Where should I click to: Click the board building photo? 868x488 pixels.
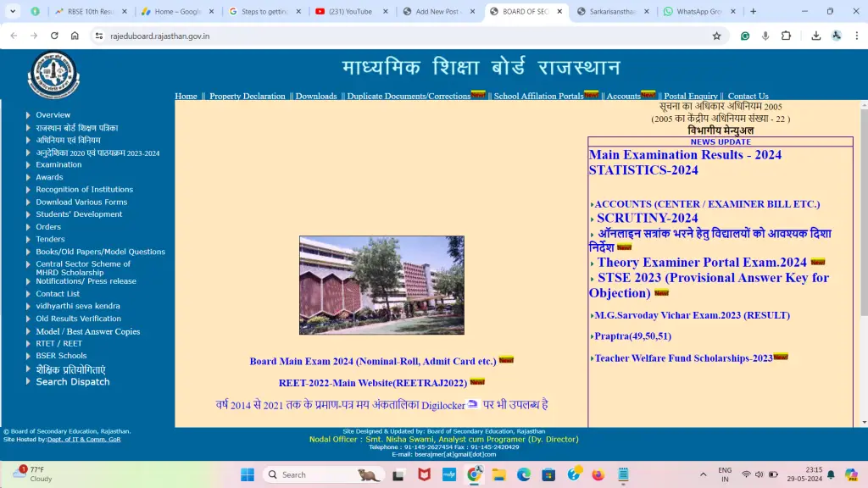point(382,285)
